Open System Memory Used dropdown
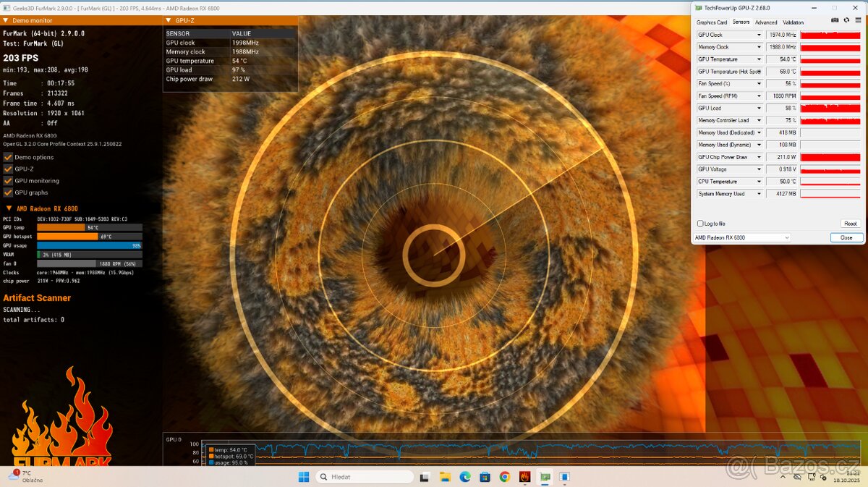868x487 pixels. pyautogui.click(x=759, y=194)
